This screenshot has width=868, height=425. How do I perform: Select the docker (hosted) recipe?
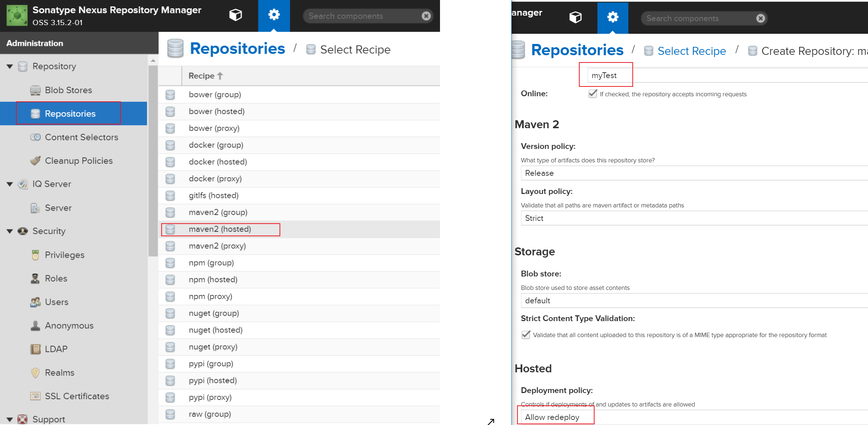tap(299, 162)
